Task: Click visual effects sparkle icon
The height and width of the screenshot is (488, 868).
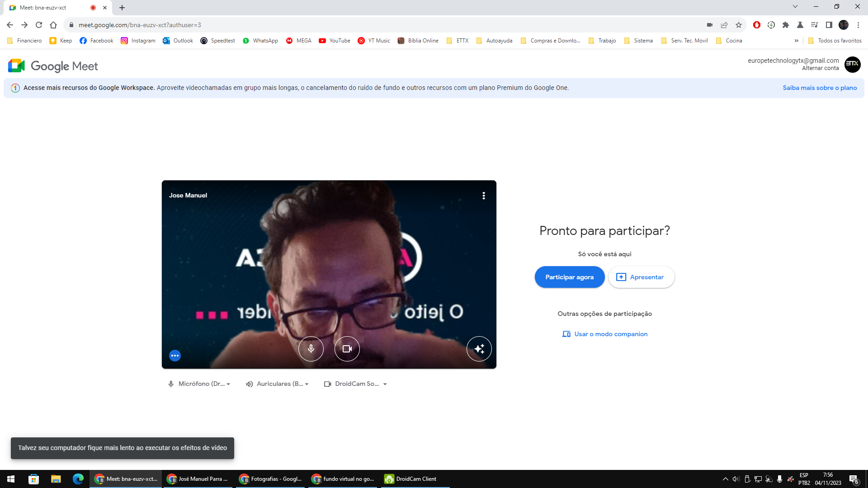Action: tap(479, 348)
